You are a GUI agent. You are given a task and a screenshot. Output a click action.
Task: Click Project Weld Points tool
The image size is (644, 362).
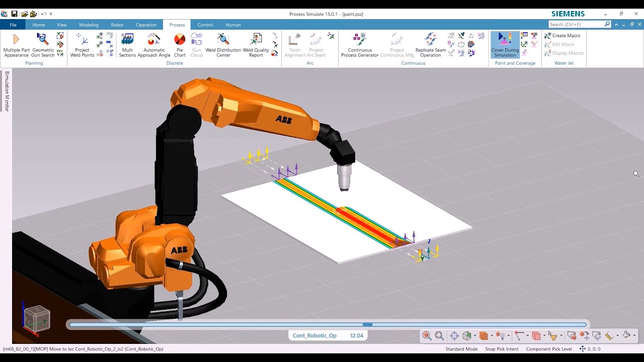coord(82,45)
